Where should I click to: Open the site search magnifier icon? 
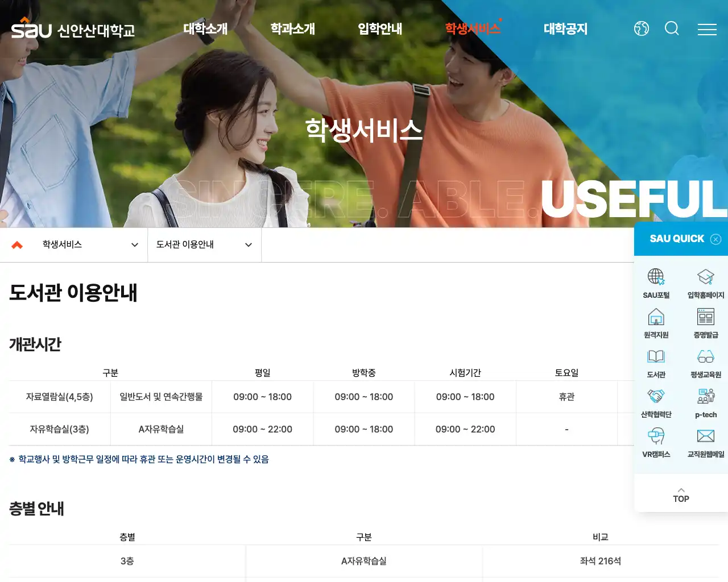pos(672,28)
